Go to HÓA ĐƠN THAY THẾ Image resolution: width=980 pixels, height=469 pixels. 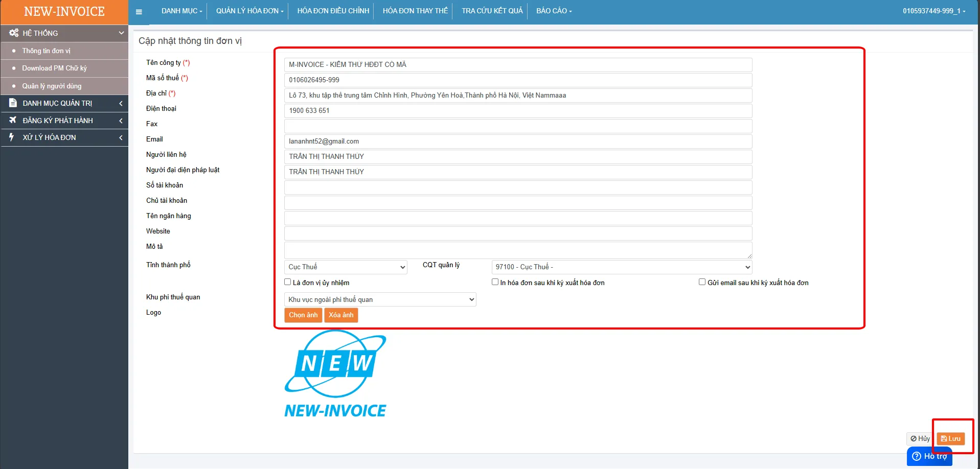[x=415, y=11]
